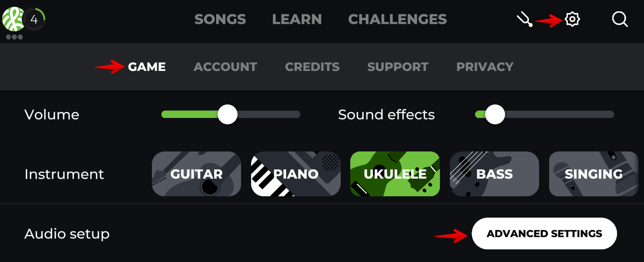Open the Credits tab

point(312,67)
